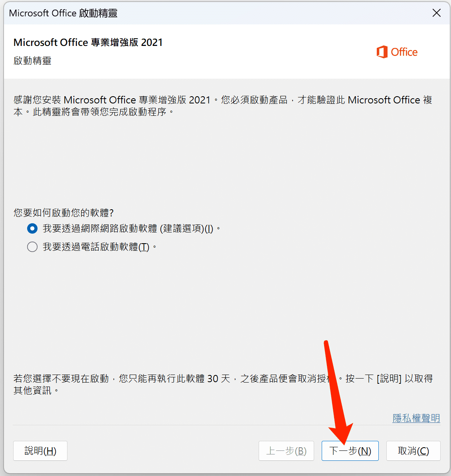451x476 pixels.
Task: Continue with the 下一步(N) button
Action: [x=350, y=451]
